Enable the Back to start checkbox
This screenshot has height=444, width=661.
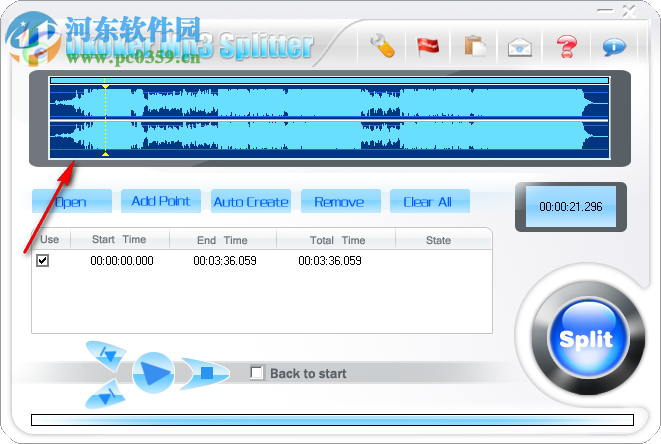[x=257, y=373]
